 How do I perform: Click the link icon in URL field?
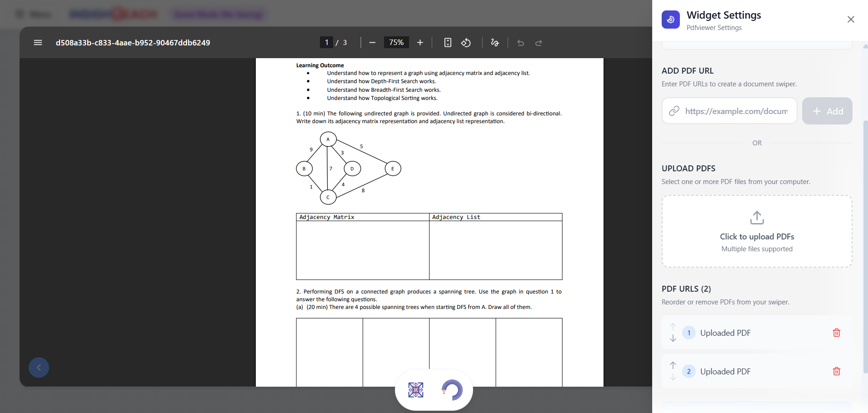(x=674, y=111)
